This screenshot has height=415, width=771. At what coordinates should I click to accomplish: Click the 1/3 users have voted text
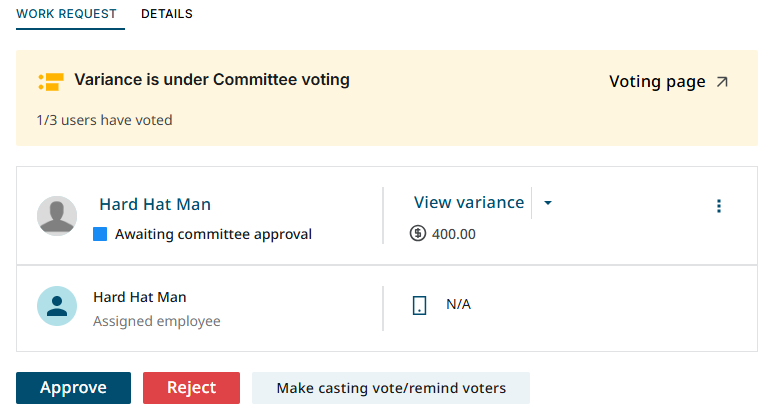click(x=104, y=120)
